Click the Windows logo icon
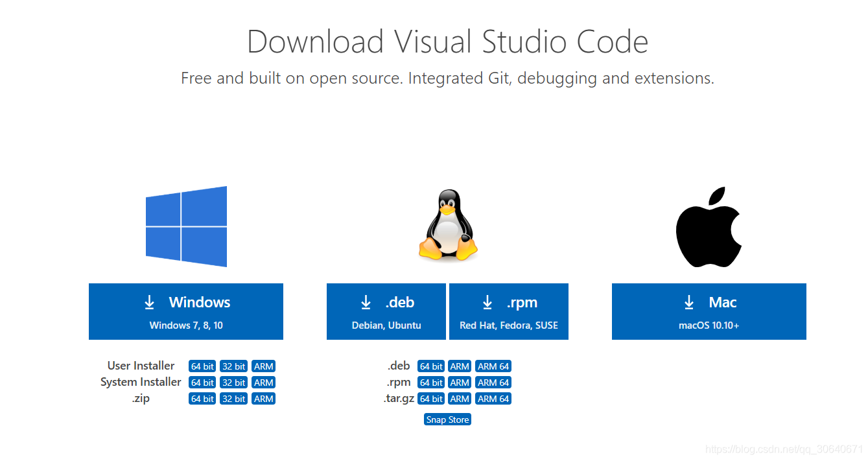 [x=186, y=226]
